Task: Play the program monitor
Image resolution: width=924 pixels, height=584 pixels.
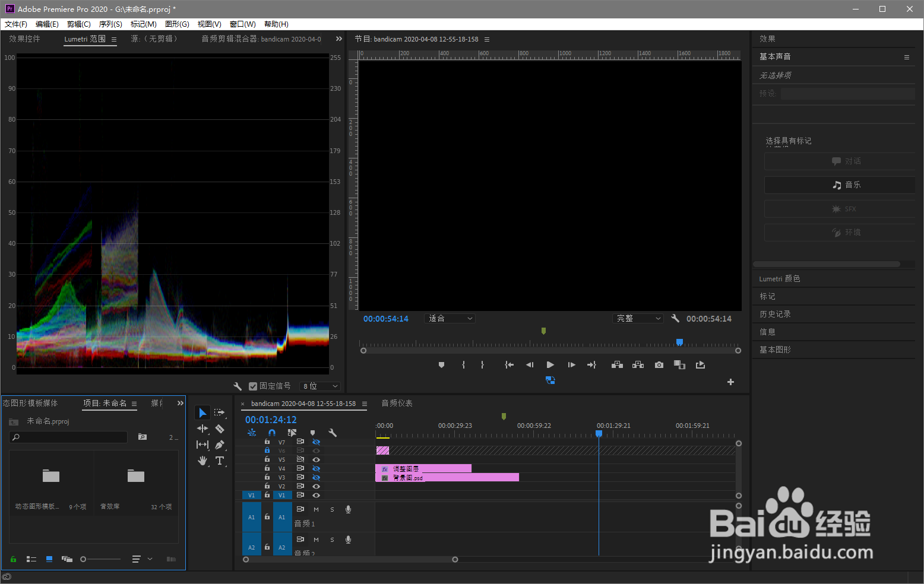Action: 550,365
